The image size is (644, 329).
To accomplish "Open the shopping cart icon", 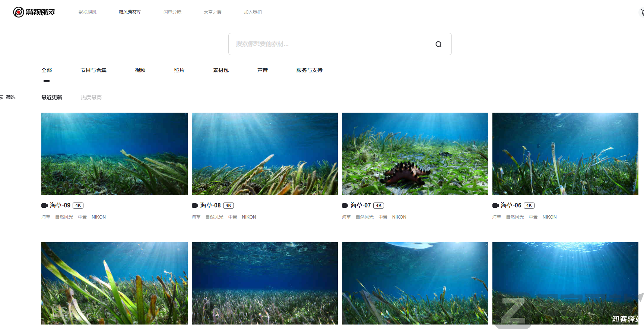I will (x=642, y=12).
